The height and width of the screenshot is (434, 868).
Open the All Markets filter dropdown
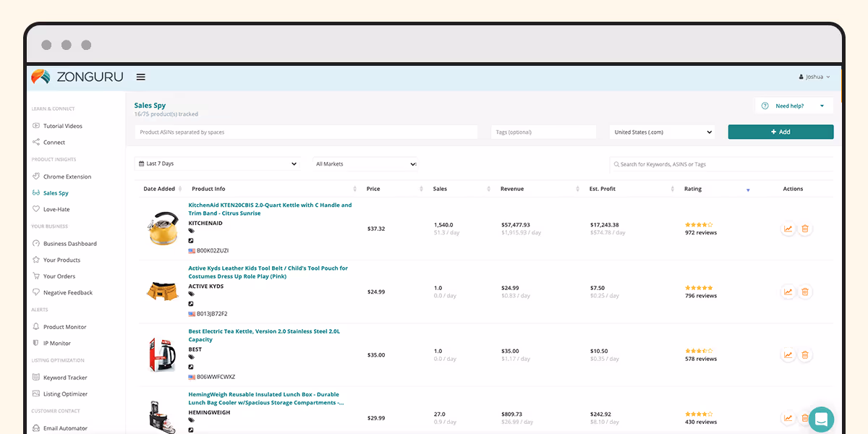point(365,164)
